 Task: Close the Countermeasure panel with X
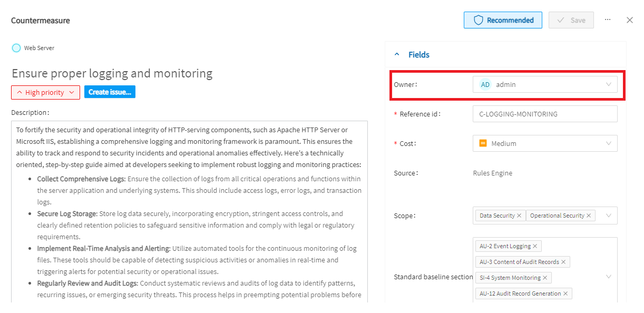click(x=630, y=20)
